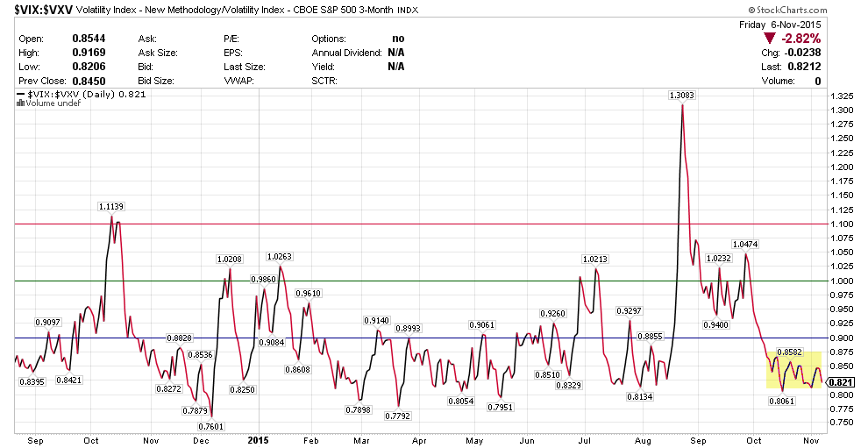Click the 'Volume undef' legend text

point(53,103)
